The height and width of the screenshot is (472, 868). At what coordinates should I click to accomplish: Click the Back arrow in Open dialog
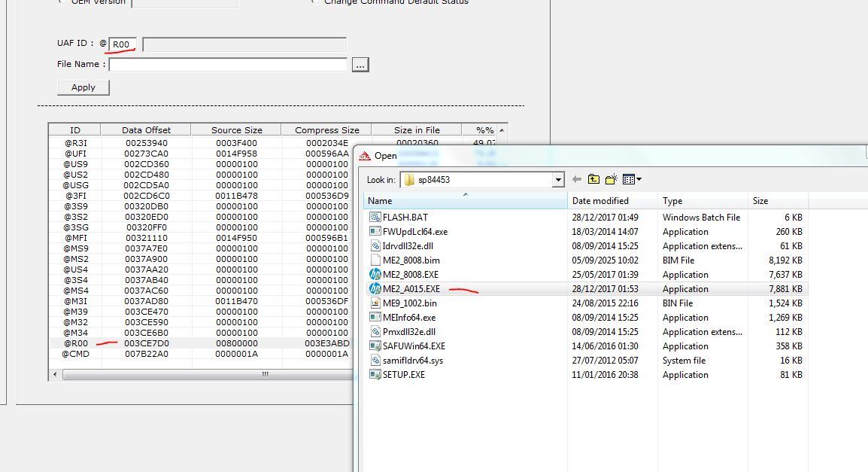click(577, 179)
